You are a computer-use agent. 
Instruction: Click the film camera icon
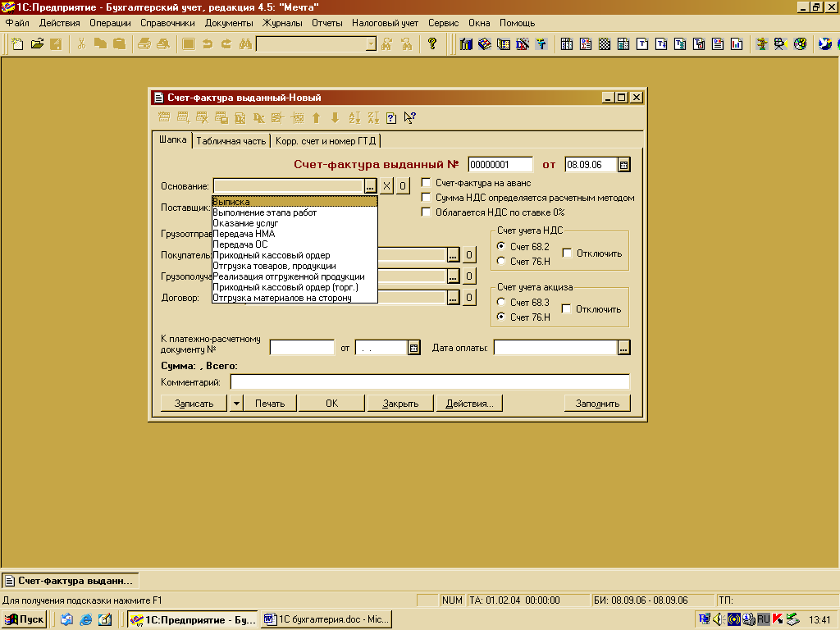click(781, 44)
